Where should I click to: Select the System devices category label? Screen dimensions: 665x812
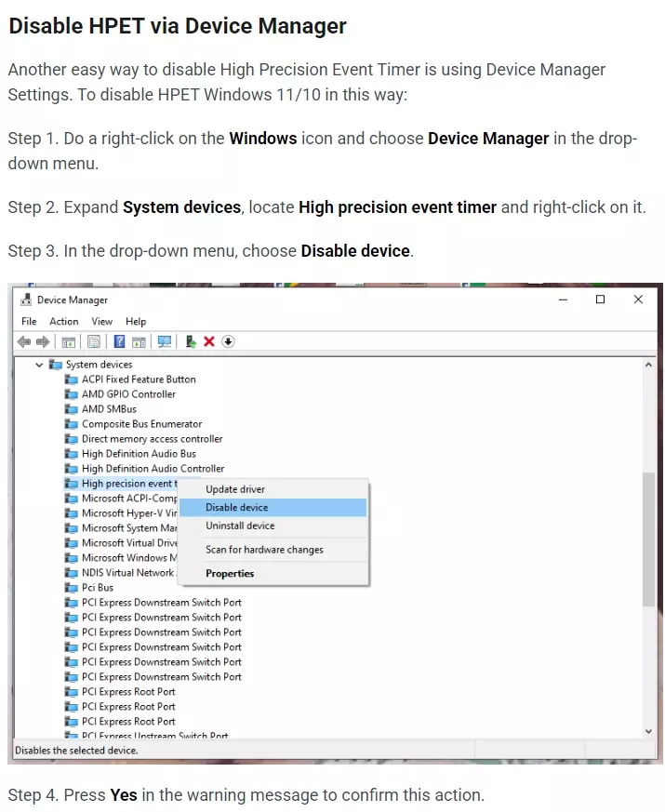(99, 365)
